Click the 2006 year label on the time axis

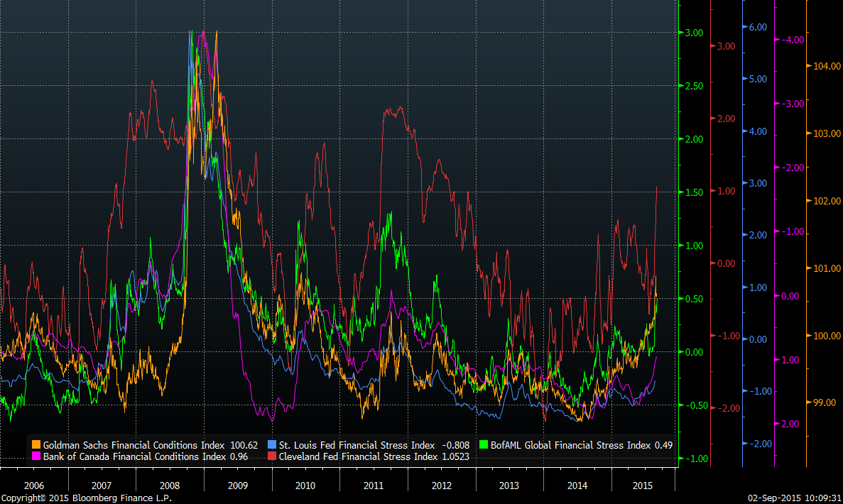[x=33, y=486]
